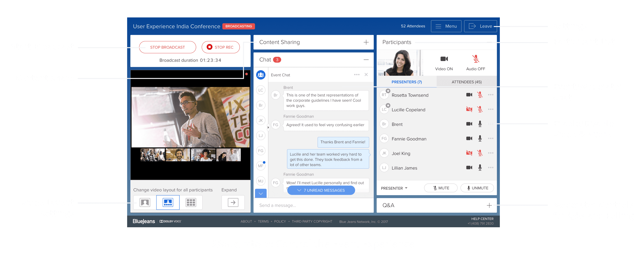The image size is (644, 260).
Task: Toggle your own Video ON camera
Action: pos(444,59)
